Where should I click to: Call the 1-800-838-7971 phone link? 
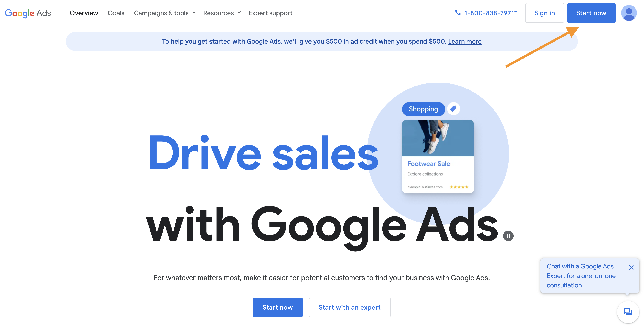(x=490, y=13)
